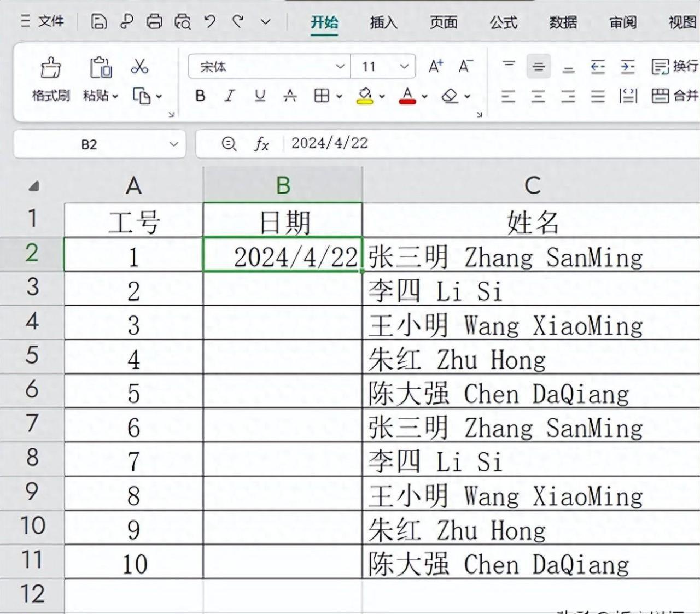Click the 换行 wrap text button
The image size is (700, 614).
(x=675, y=66)
